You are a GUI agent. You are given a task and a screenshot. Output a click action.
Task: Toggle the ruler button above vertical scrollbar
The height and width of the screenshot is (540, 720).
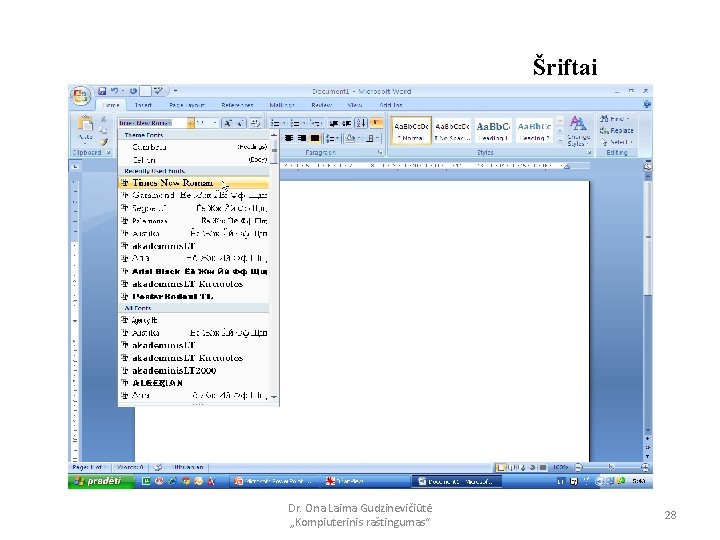(648, 168)
